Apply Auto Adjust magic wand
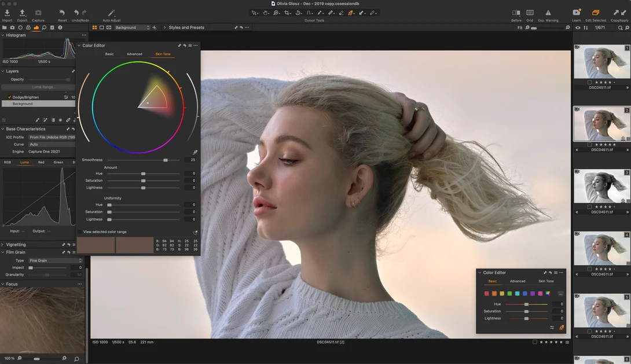 pos(112,13)
